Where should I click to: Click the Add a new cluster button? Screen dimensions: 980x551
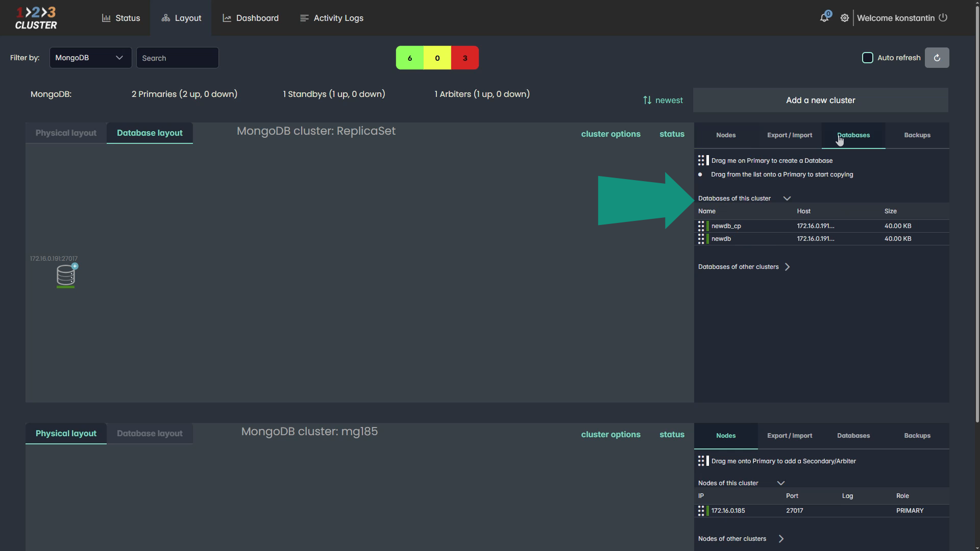tap(820, 101)
